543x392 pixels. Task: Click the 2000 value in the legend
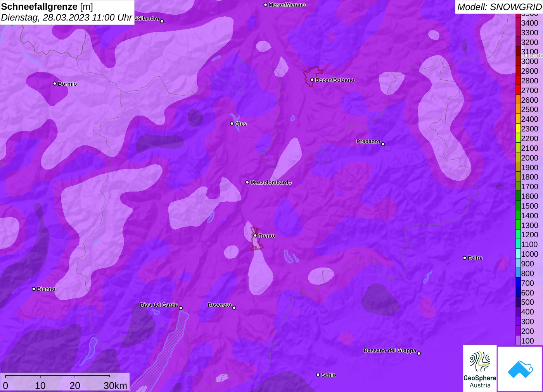pos(529,158)
